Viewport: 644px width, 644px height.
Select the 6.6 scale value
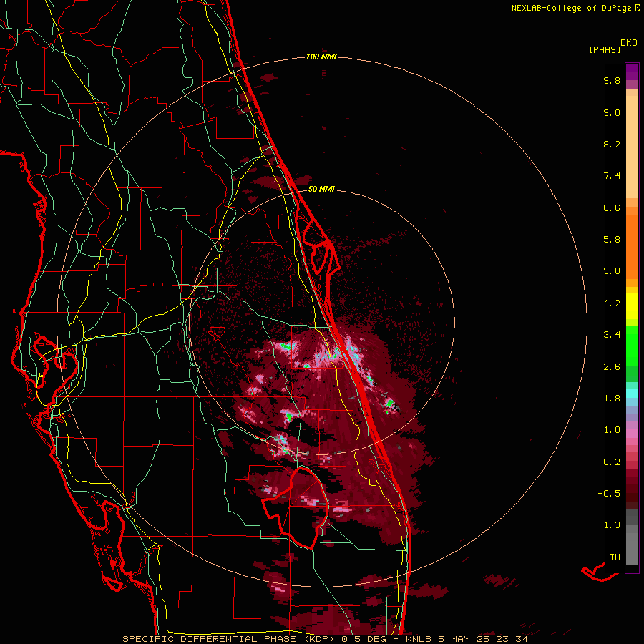coord(612,208)
